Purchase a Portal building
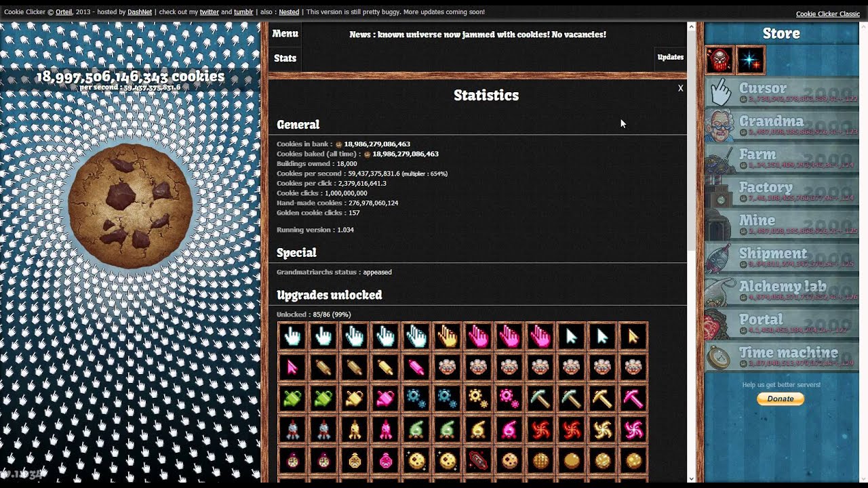The width and height of the screenshot is (868, 488). (x=781, y=325)
